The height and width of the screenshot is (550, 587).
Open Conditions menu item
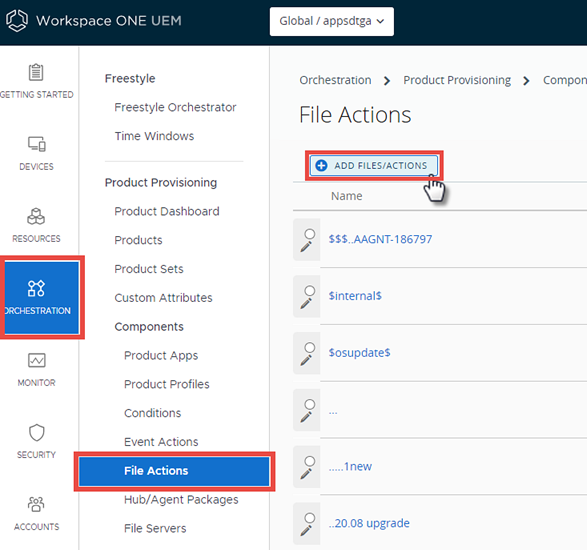152,413
